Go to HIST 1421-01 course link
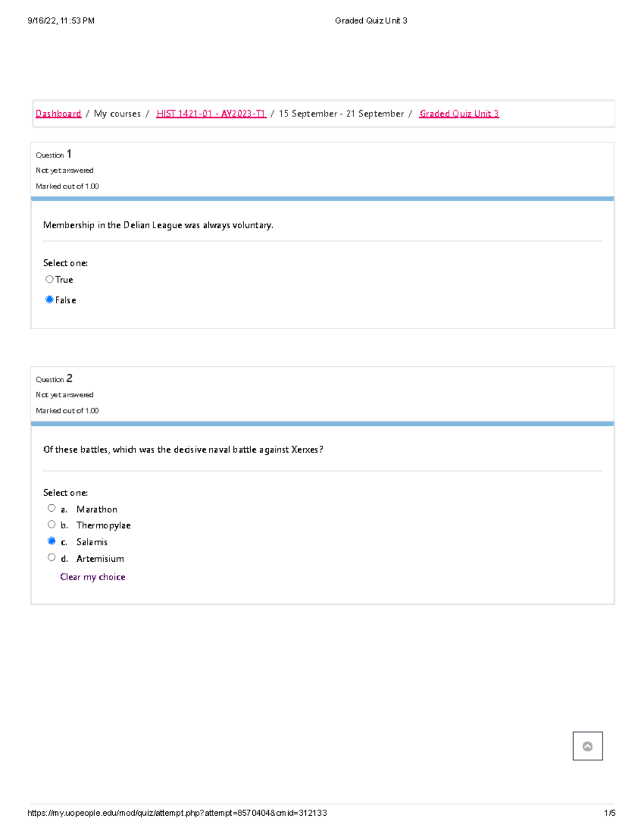Viewport: 644px width, 834px height. pyautogui.click(x=211, y=114)
